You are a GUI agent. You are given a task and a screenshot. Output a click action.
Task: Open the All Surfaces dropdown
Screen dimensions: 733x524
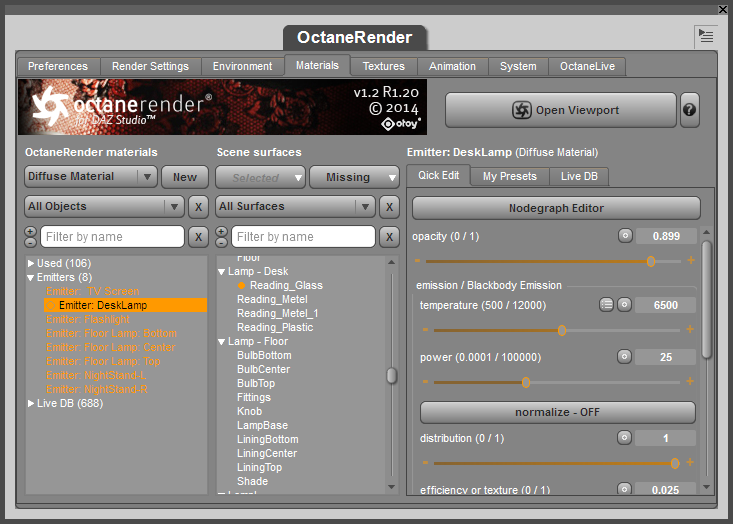pyautogui.click(x=295, y=207)
